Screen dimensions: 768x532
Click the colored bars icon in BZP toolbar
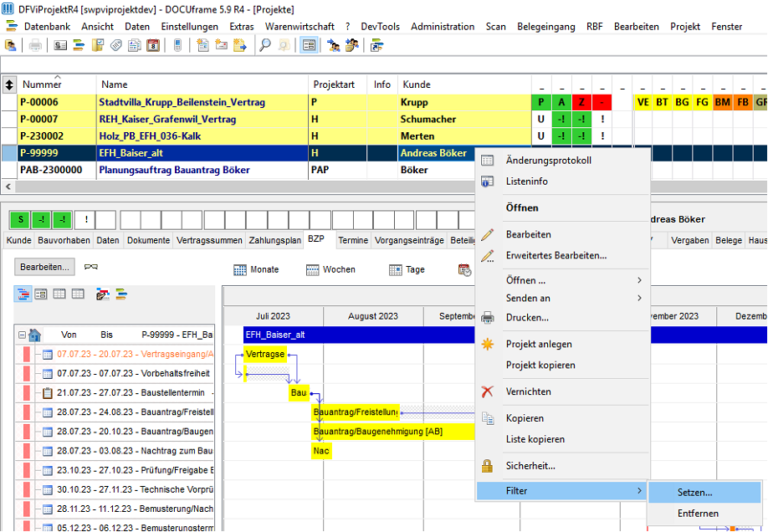[x=121, y=294]
